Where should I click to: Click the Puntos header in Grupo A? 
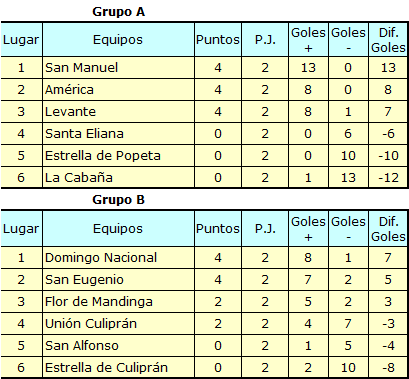(218, 40)
